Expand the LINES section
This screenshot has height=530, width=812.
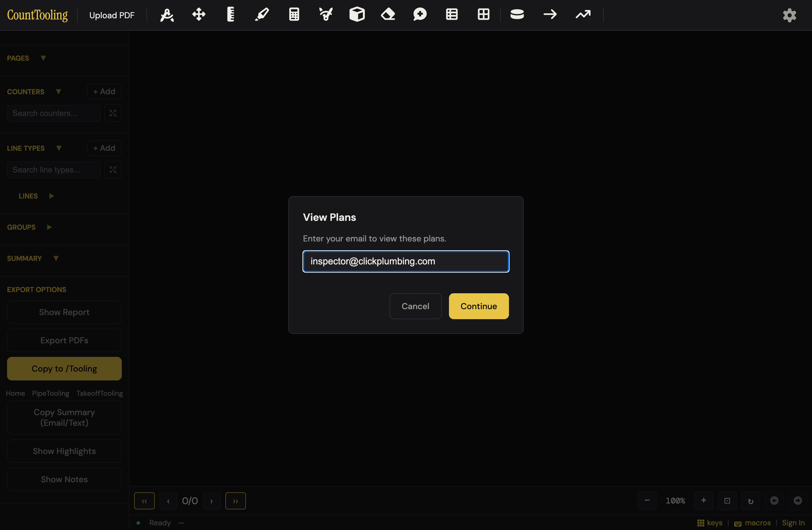click(x=51, y=196)
